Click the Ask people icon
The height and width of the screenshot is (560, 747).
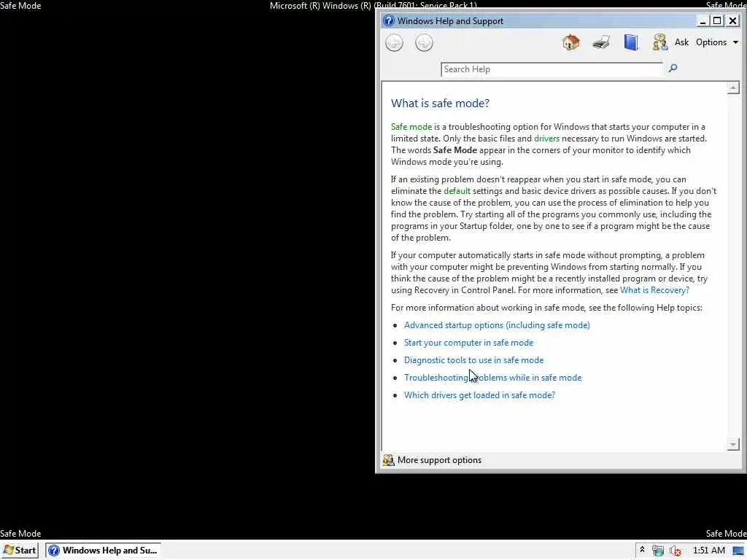click(x=659, y=42)
